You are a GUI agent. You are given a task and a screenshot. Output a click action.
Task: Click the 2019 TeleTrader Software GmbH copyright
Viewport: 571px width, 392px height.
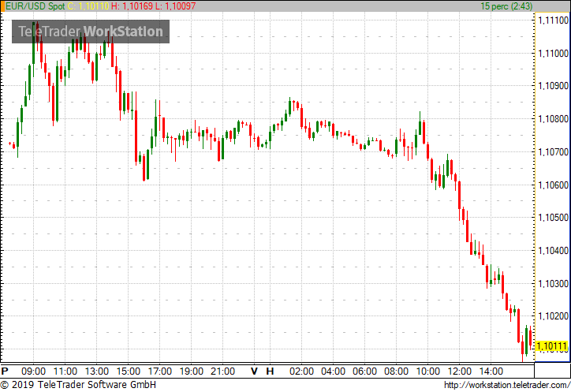tap(78, 385)
